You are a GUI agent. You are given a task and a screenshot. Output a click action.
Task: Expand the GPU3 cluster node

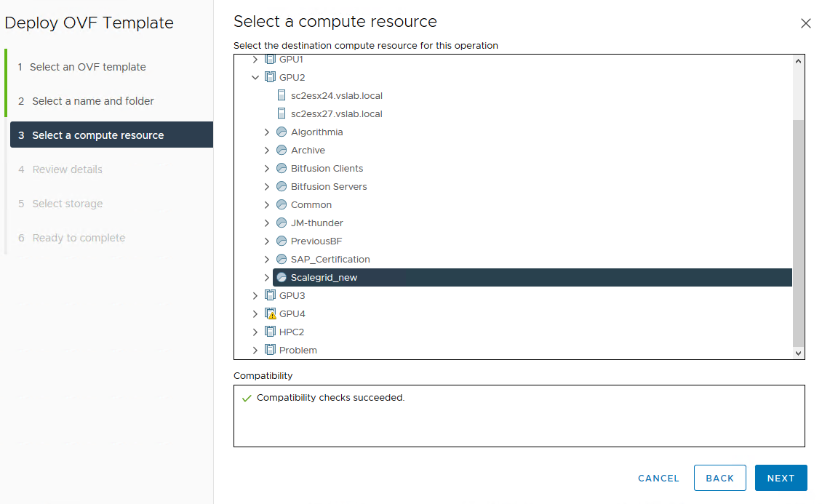255,295
